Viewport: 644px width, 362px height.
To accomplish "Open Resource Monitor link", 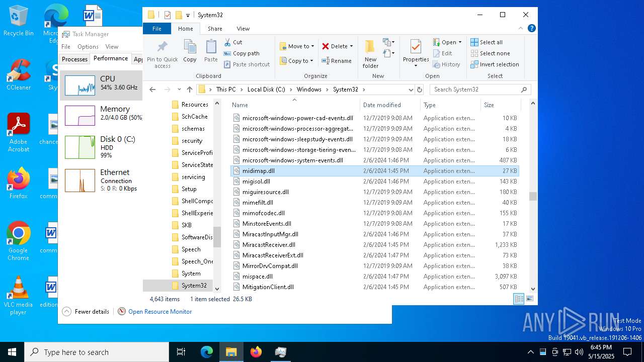I will [x=160, y=312].
